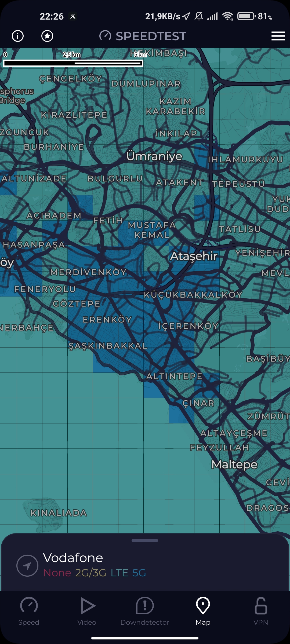The image size is (290, 644).
Task: Tap the KÜÇÜKBAKKALKÖY label on map
Action: coord(193,295)
